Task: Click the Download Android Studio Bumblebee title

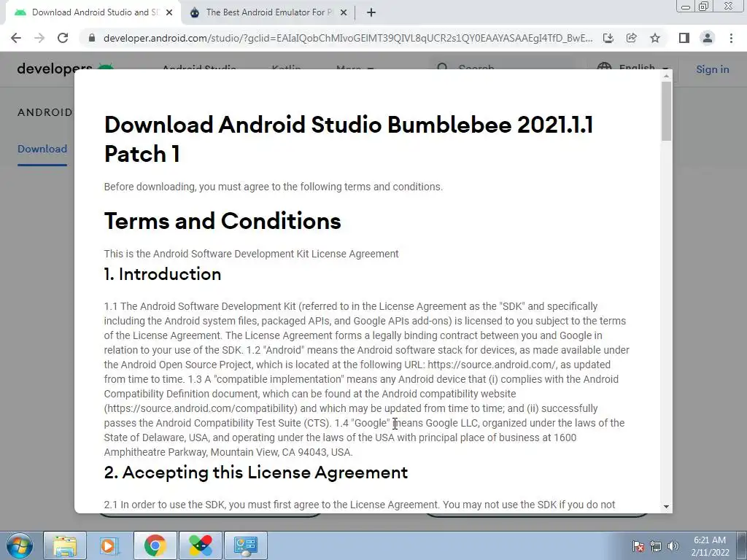Action: (x=349, y=139)
